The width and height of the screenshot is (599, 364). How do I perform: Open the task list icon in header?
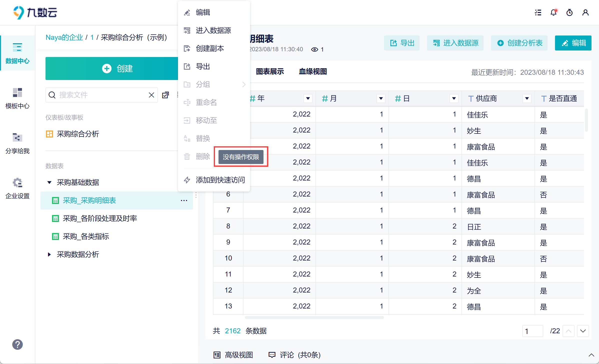pos(538,12)
